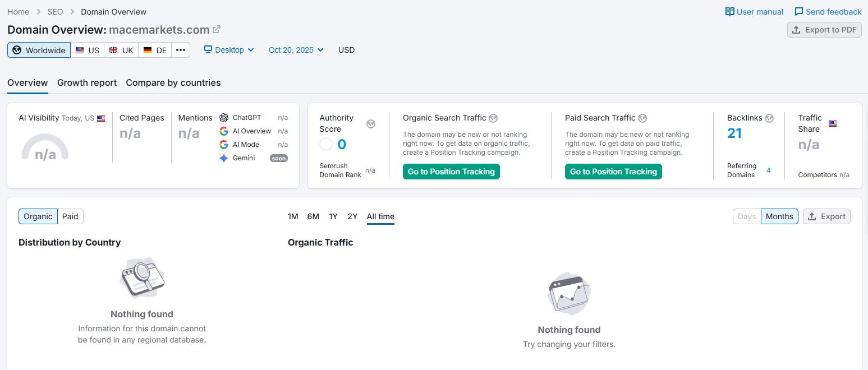Click the User manual book icon
868x370 pixels.
click(729, 12)
